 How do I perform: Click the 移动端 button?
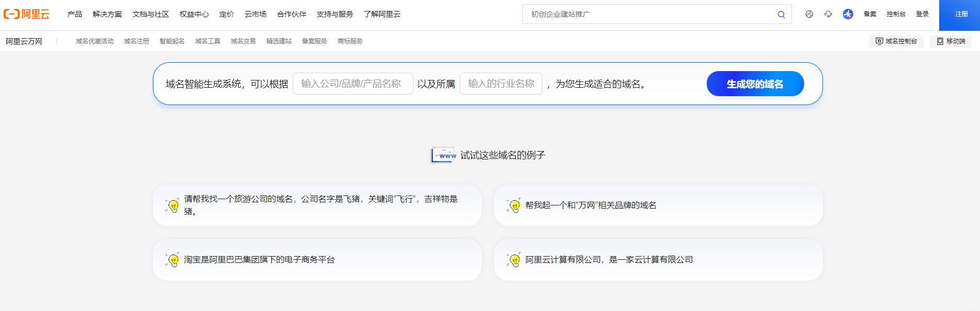(951, 41)
